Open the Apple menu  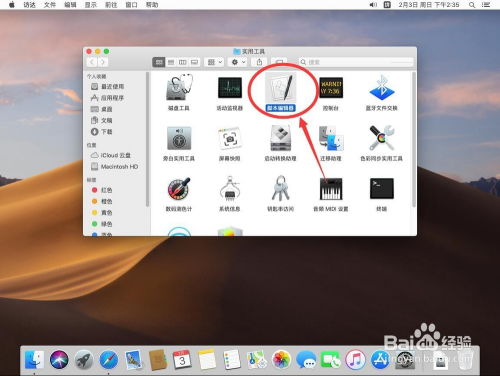12,5
